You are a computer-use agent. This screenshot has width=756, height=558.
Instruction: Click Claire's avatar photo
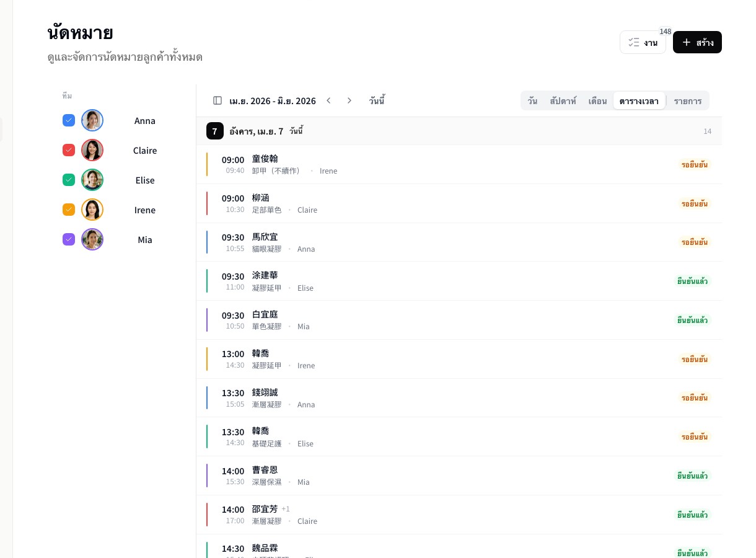tap(92, 150)
